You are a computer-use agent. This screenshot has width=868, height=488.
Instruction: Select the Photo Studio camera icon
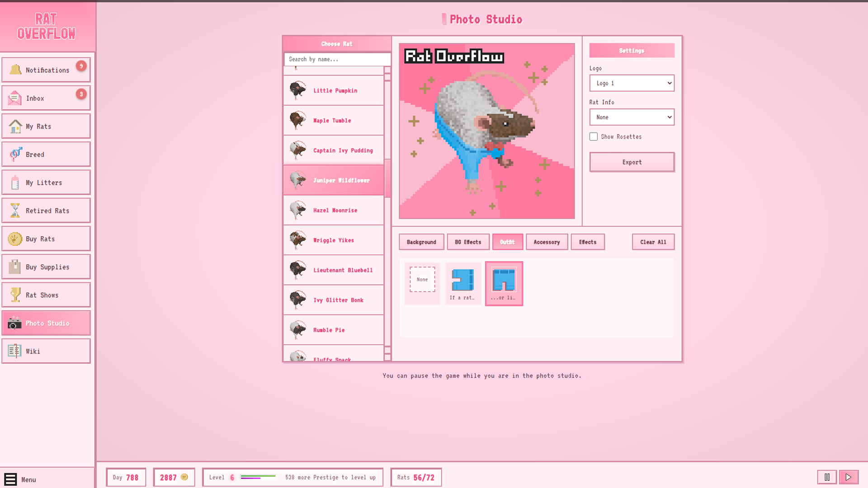(15, 323)
